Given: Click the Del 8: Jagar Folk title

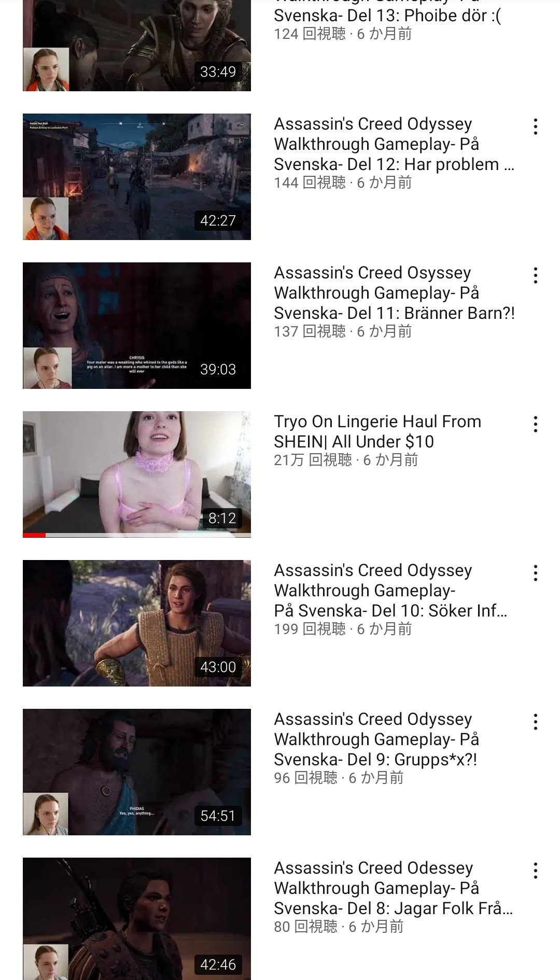Looking at the screenshot, I should [x=394, y=888].
